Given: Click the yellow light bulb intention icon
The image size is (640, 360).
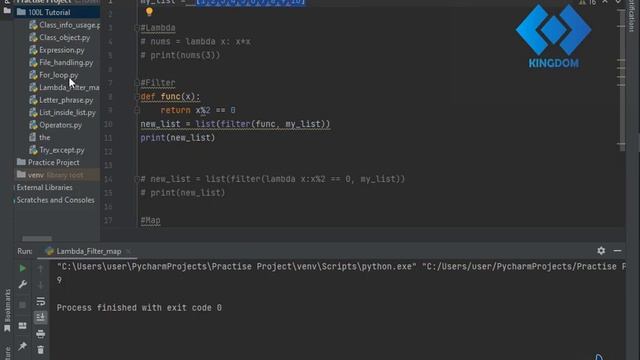Looking at the screenshot, I should tap(149, 12).
